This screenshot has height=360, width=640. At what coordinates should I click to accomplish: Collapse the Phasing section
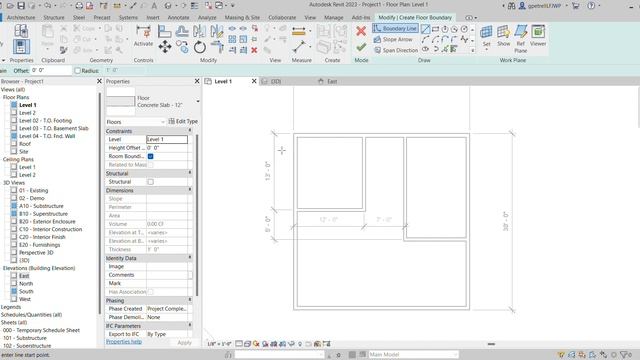pos(190,300)
